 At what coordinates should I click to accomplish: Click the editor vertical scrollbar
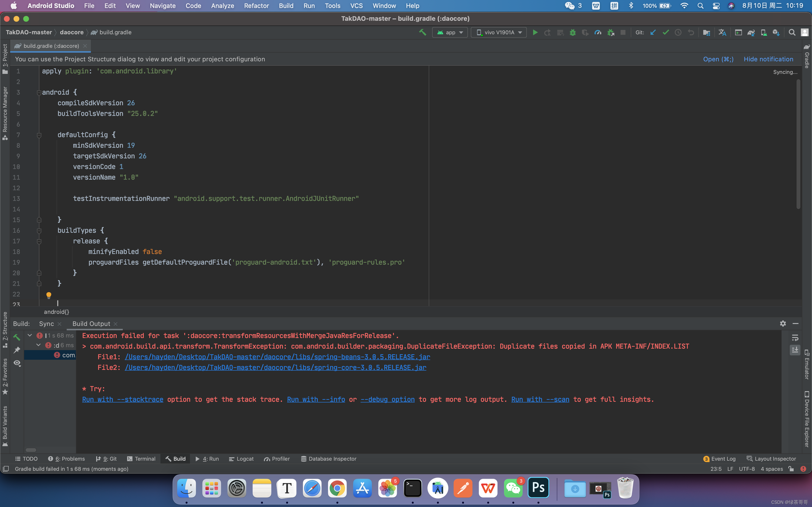pyautogui.click(x=798, y=144)
